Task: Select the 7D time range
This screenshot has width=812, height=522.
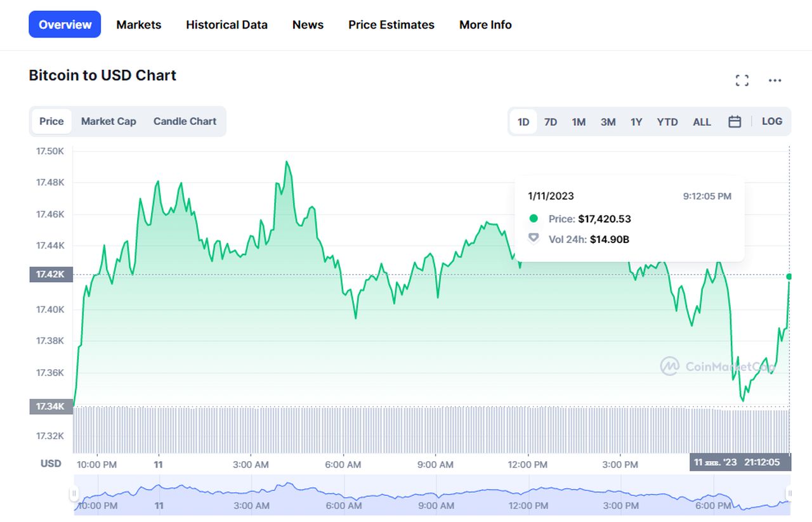Action: tap(551, 122)
